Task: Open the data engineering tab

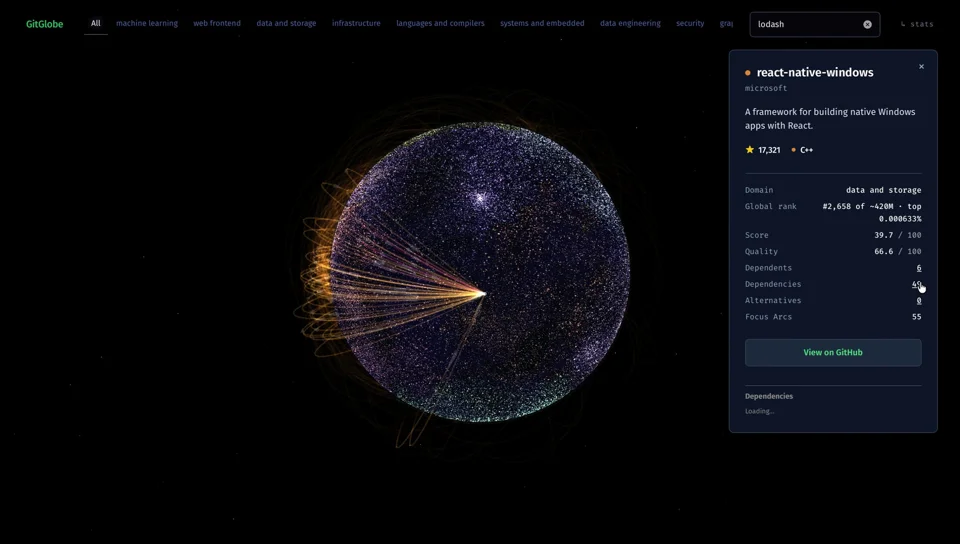Action: tap(630, 23)
